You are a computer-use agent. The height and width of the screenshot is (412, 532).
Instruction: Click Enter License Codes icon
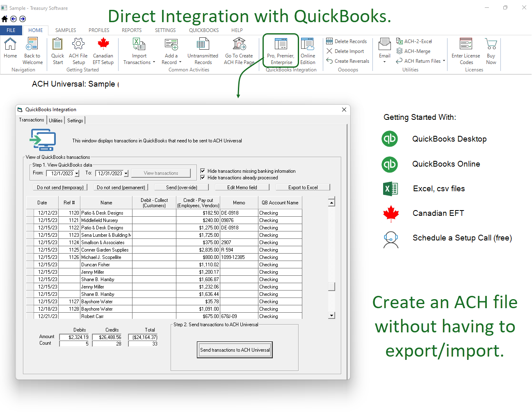466,44
